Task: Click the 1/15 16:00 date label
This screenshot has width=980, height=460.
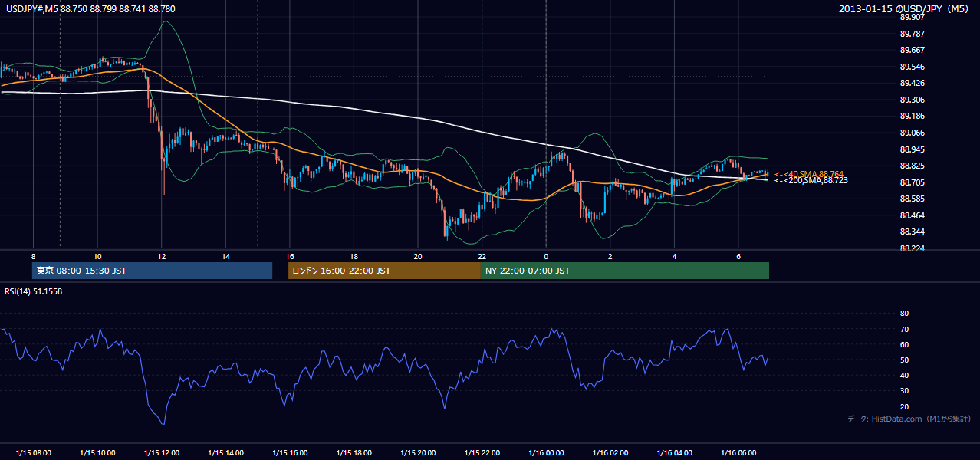Action: [289, 453]
